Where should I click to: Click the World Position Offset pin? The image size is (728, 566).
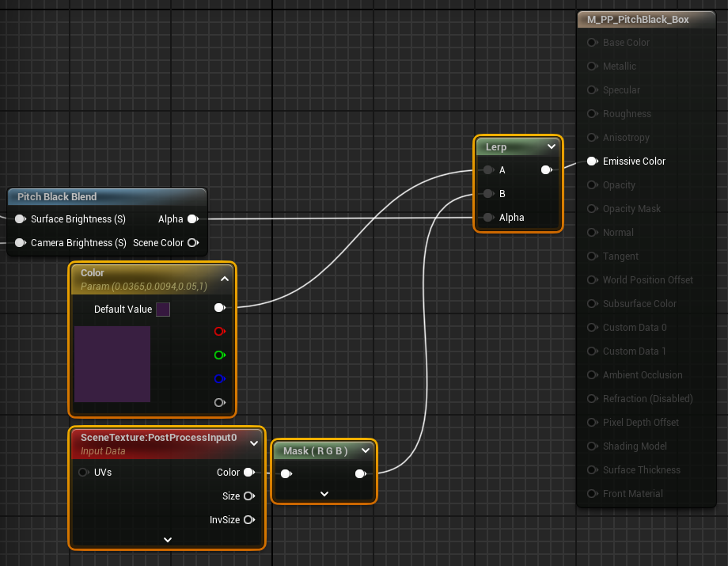592,280
